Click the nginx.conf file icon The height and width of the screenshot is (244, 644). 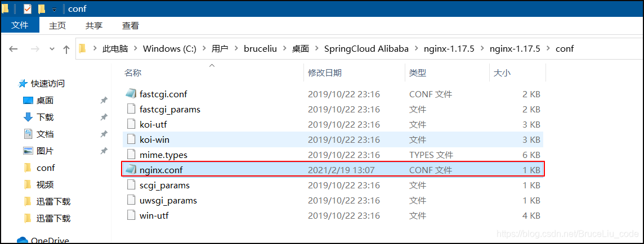[x=131, y=169]
